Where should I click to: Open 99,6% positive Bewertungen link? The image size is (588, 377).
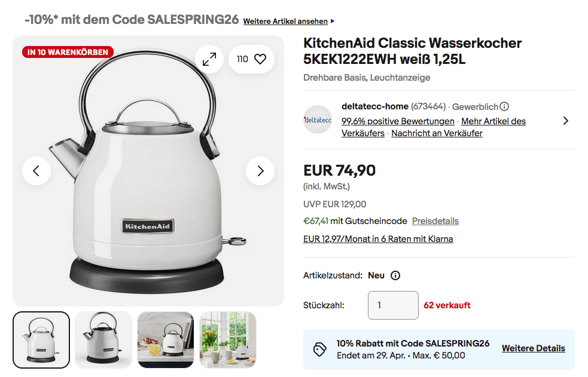click(x=398, y=121)
